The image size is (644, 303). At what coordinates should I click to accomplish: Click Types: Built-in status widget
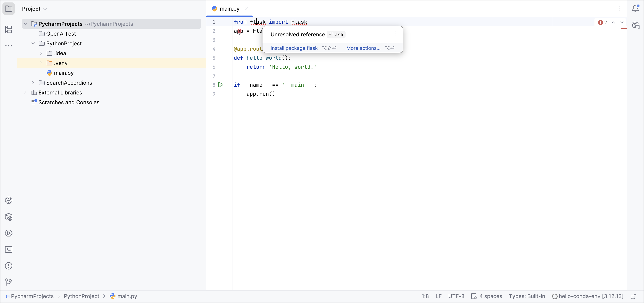pos(527,296)
